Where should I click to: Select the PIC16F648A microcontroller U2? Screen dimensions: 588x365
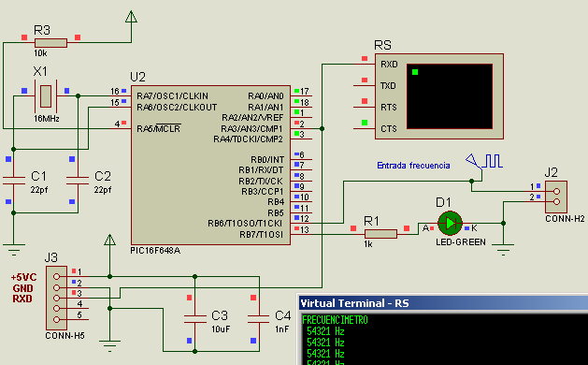[210, 165]
